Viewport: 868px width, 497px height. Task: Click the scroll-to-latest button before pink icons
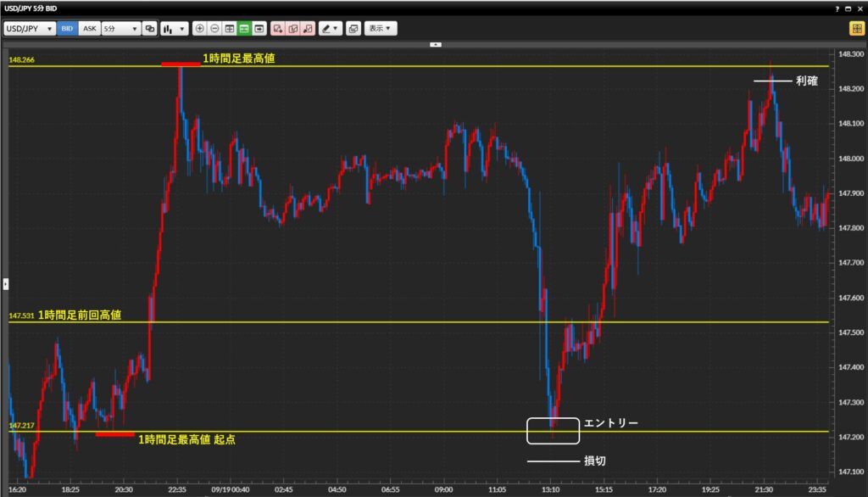click(x=259, y=28)
